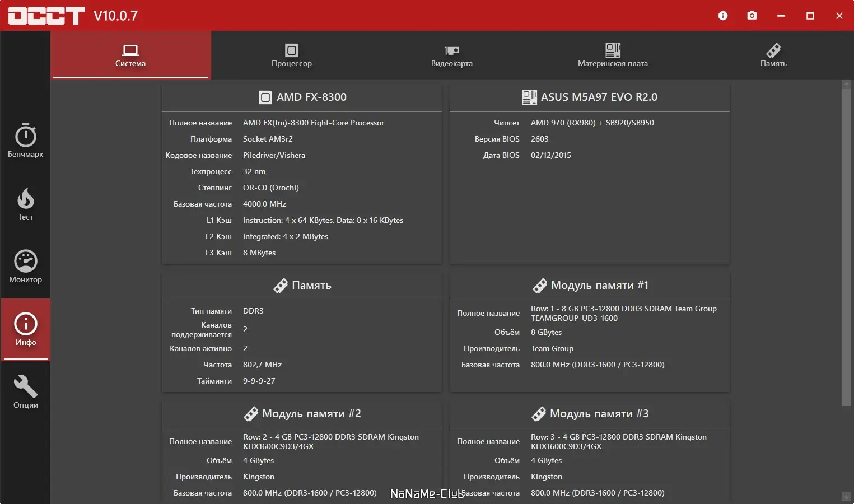Click the 'Row: 3 - 4 GB' Kingston module name
The width and height of the screenshot is (854, 504).
click(619, 442)
